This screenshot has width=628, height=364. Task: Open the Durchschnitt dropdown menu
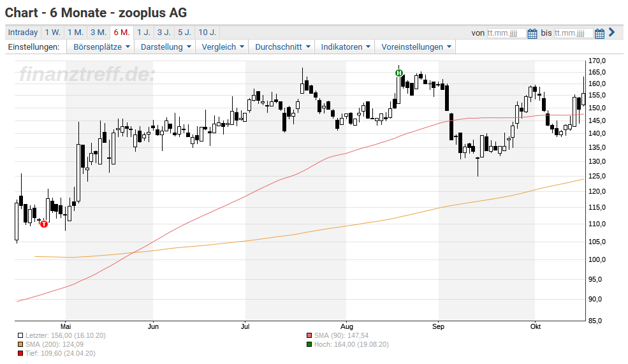[x=283, y=47]
